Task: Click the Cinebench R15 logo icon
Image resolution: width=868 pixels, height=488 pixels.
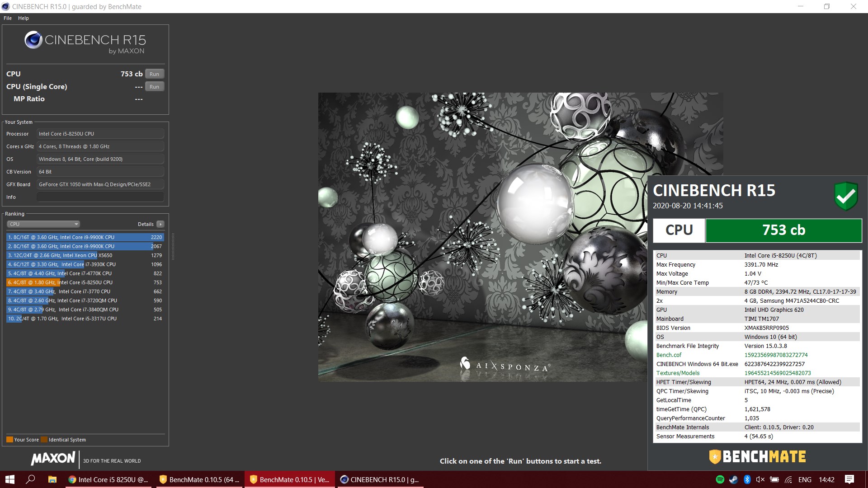Action: point(33,40)
